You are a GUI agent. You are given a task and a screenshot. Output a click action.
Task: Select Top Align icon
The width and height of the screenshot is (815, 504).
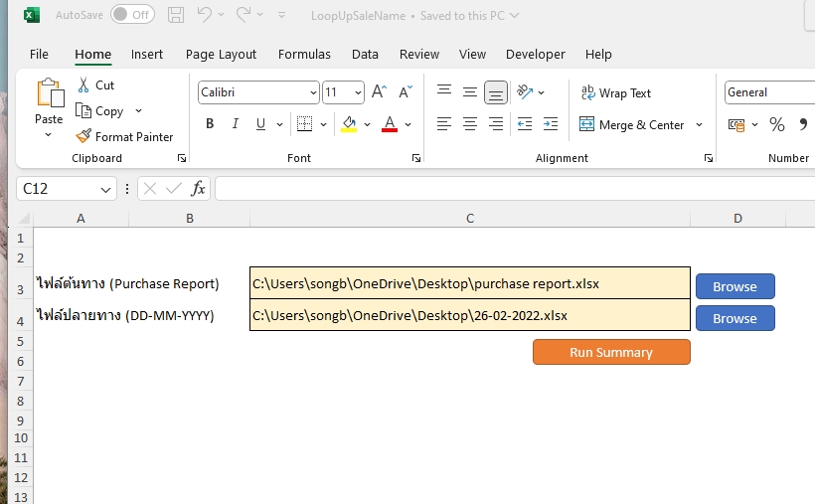[x=444, y=92]
